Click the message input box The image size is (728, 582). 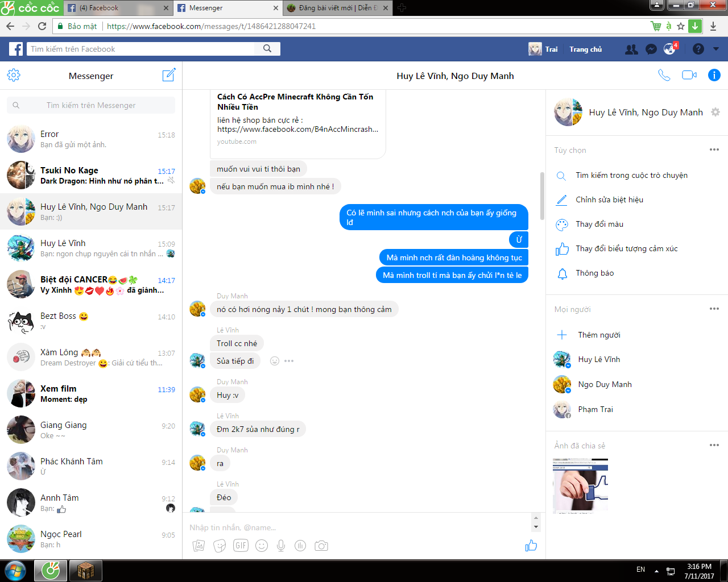pyautogui.click(x=359, y=527)
